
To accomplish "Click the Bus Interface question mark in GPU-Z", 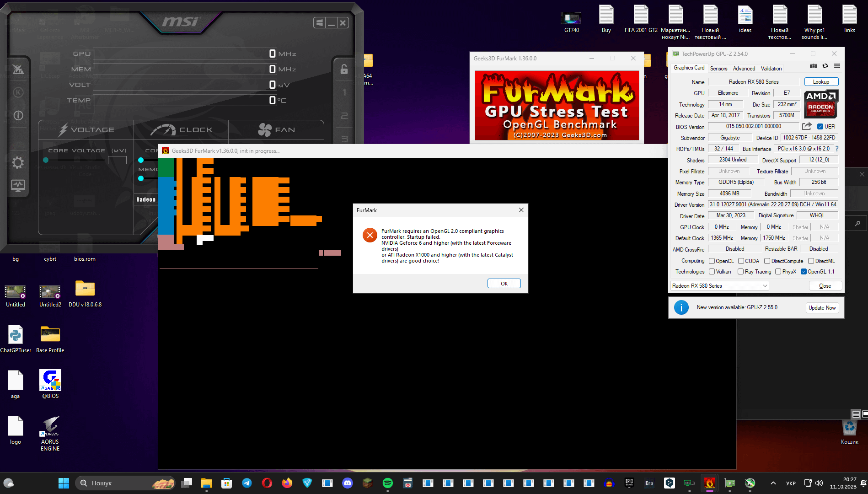I will pos(837,149).
